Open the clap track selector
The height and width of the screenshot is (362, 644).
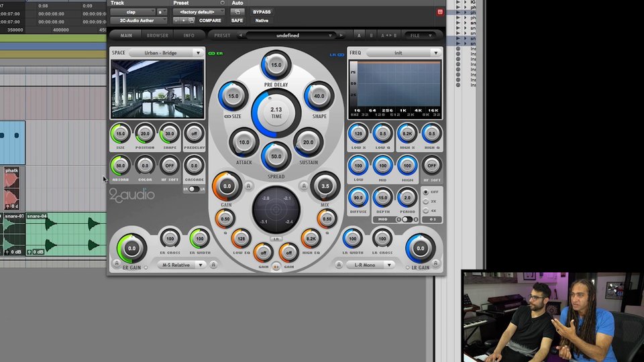point(133,12)
